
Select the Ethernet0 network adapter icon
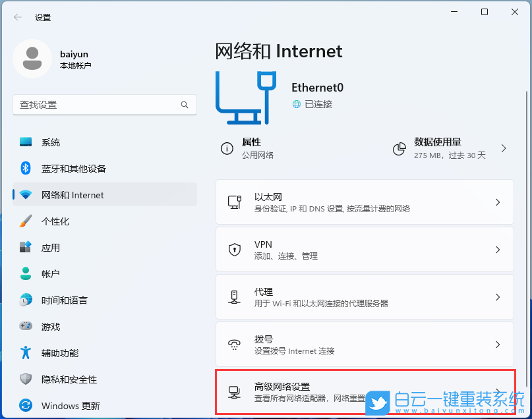(247, 98)
